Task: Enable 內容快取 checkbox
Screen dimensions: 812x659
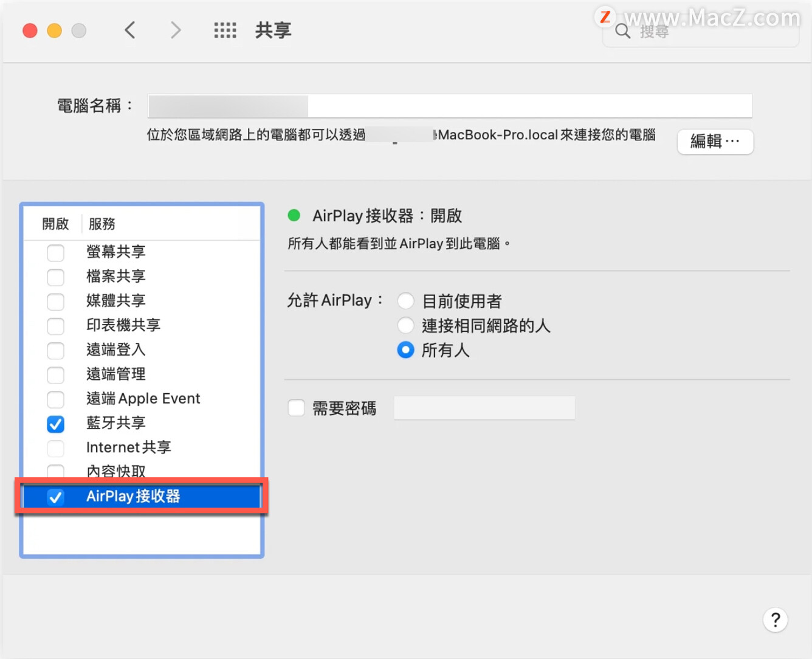Action: point(55,472)
